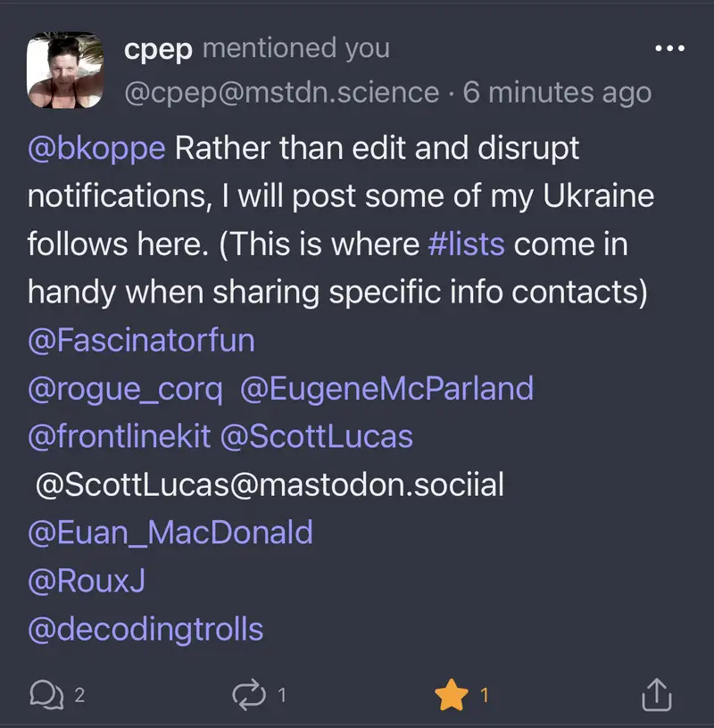Open the share sheet icon
The image size is (714, 728).
pyautogui.click(x=656, y=694)
